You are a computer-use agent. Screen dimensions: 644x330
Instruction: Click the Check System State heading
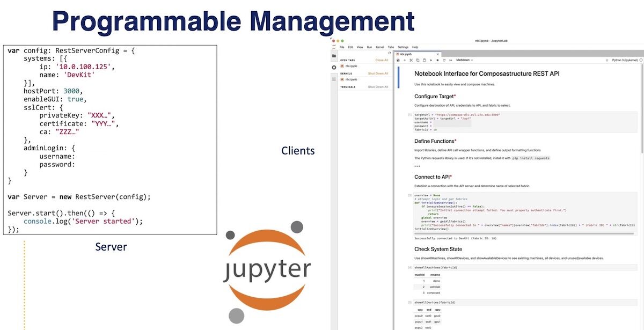click(438, 249)
